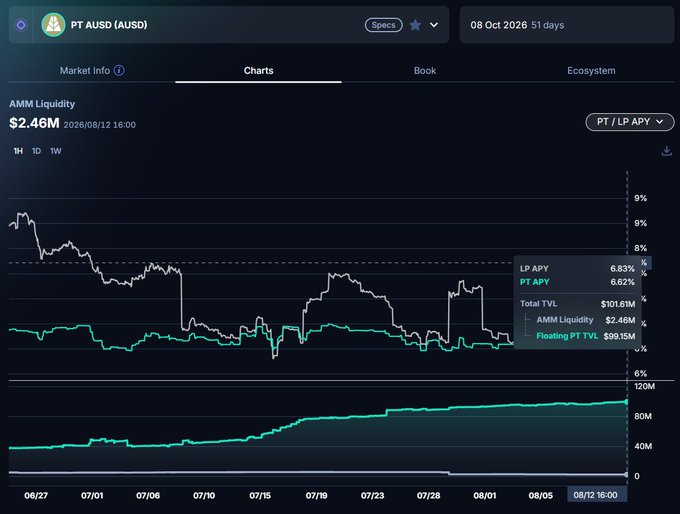Switch to the Market Info tab
680x514 pixels.
85,71
